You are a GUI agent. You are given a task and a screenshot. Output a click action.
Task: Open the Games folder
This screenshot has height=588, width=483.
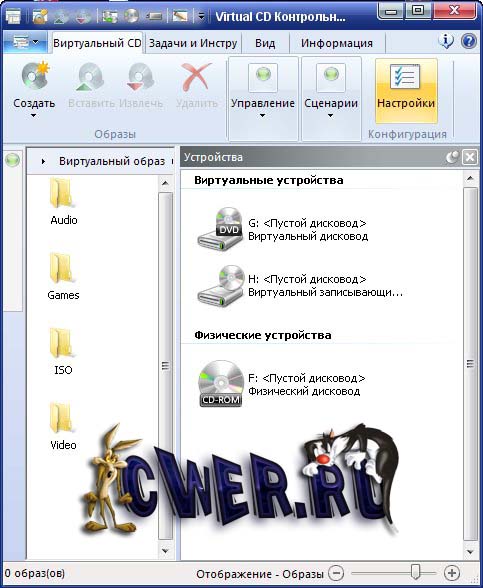click(63, 277)
